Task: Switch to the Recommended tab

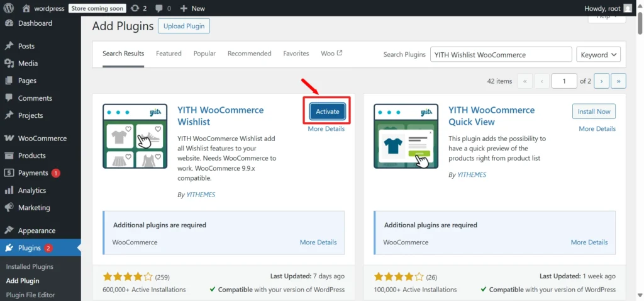Action: (x=249, y=54)
